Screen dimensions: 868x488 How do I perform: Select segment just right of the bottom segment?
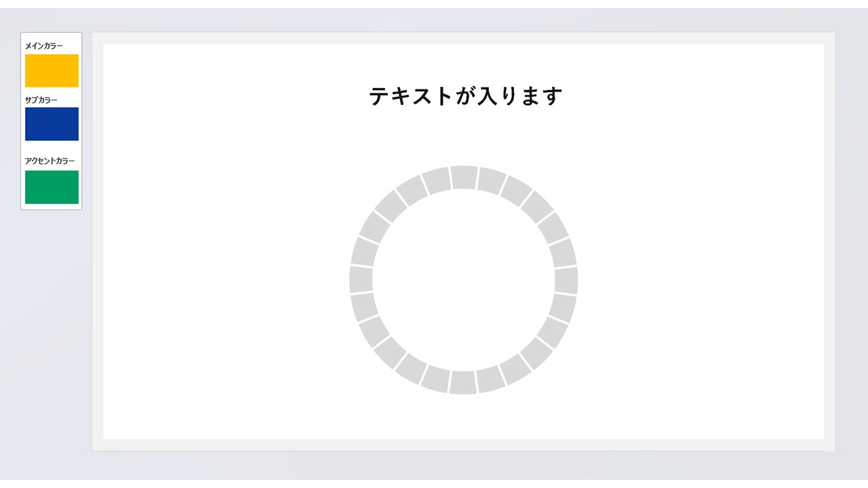pyautogui.click(x=490, y=379)
